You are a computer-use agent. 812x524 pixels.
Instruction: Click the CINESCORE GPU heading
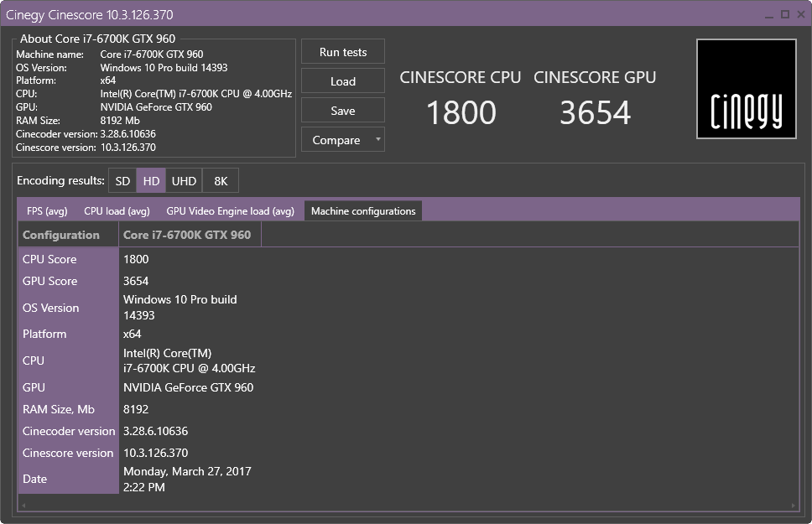click(595, 77)
